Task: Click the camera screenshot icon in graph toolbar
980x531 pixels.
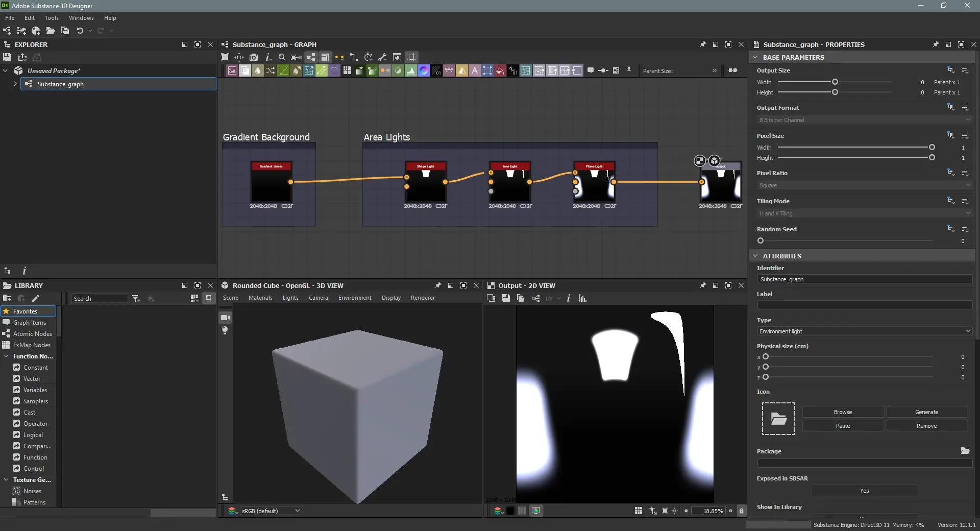Action: point(254,57)
